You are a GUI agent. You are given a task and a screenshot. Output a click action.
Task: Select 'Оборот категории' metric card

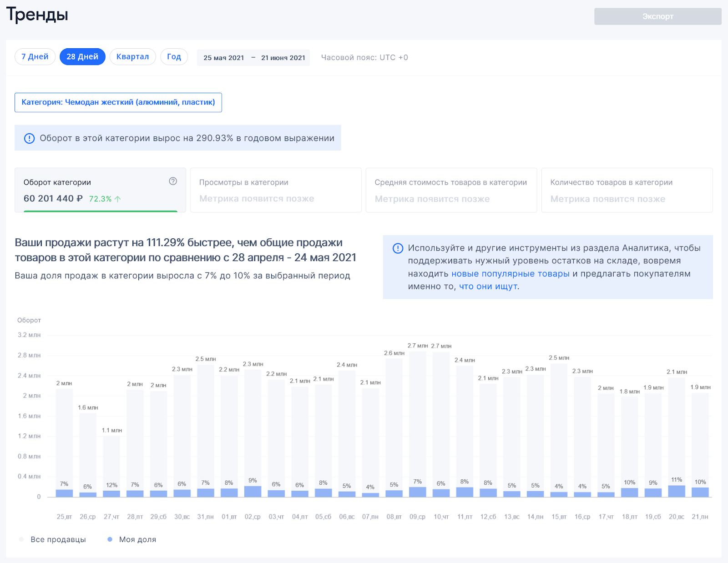click(100, 190)
